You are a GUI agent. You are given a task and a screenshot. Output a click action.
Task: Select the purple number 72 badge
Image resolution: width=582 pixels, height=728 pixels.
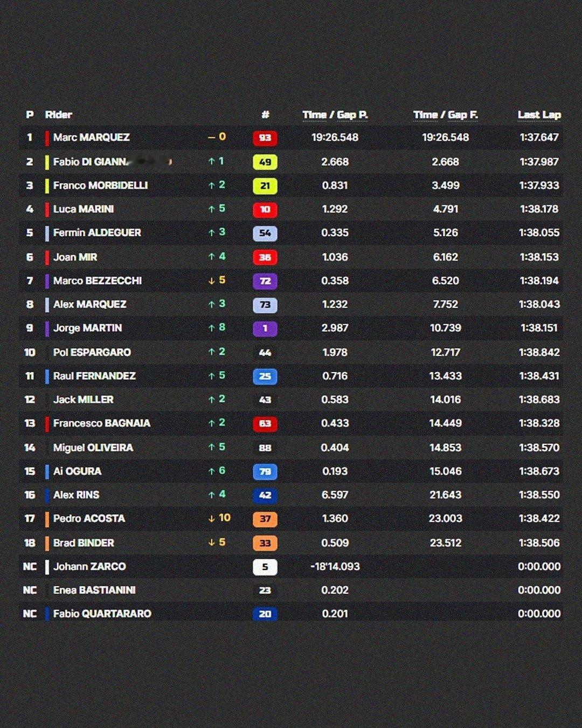265,281
